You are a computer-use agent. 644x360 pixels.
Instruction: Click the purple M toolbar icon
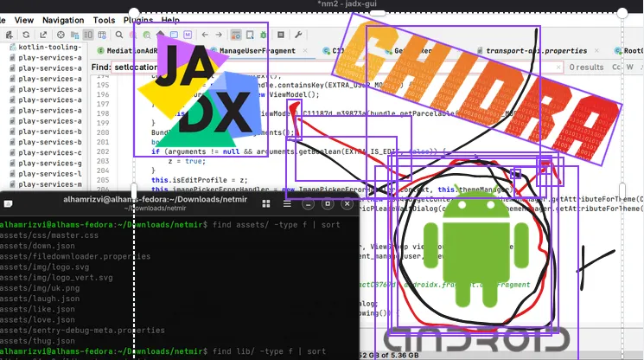tap(188, 35)
